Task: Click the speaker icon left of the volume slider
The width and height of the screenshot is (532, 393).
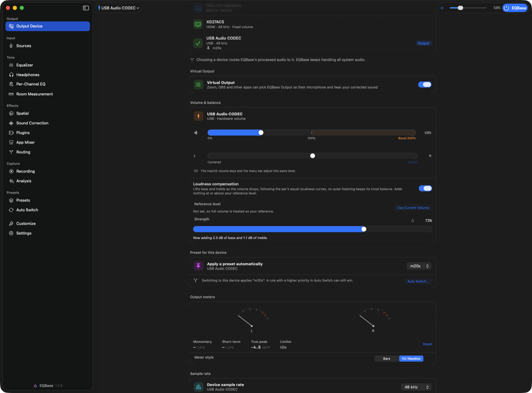Action: (x=196, y=133)
